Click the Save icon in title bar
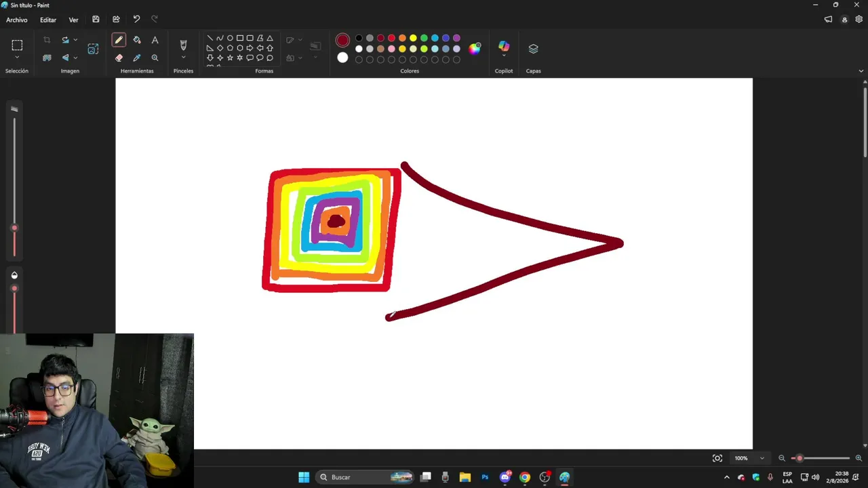Screen dimensions: 868x488 (96, 20)
